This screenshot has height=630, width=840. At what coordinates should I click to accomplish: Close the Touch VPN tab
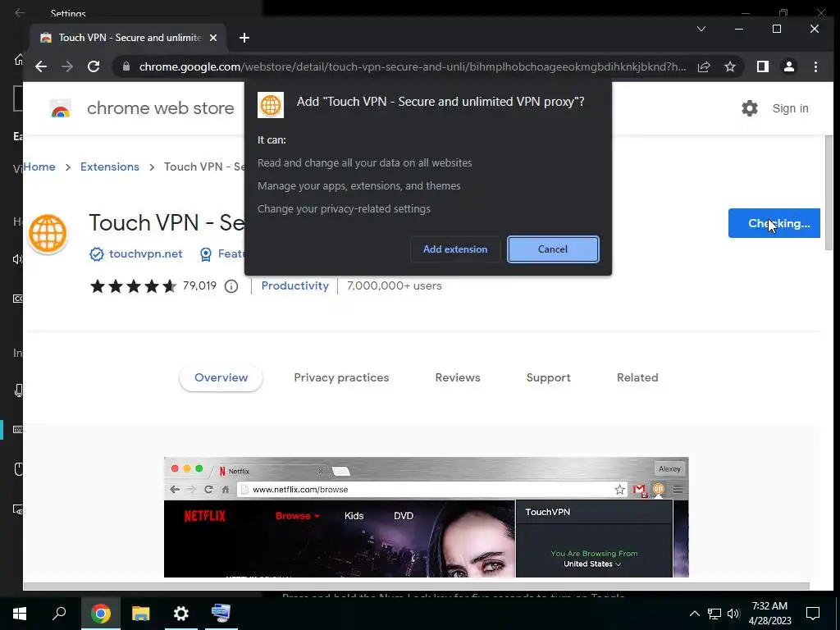[x=213, y=38]
